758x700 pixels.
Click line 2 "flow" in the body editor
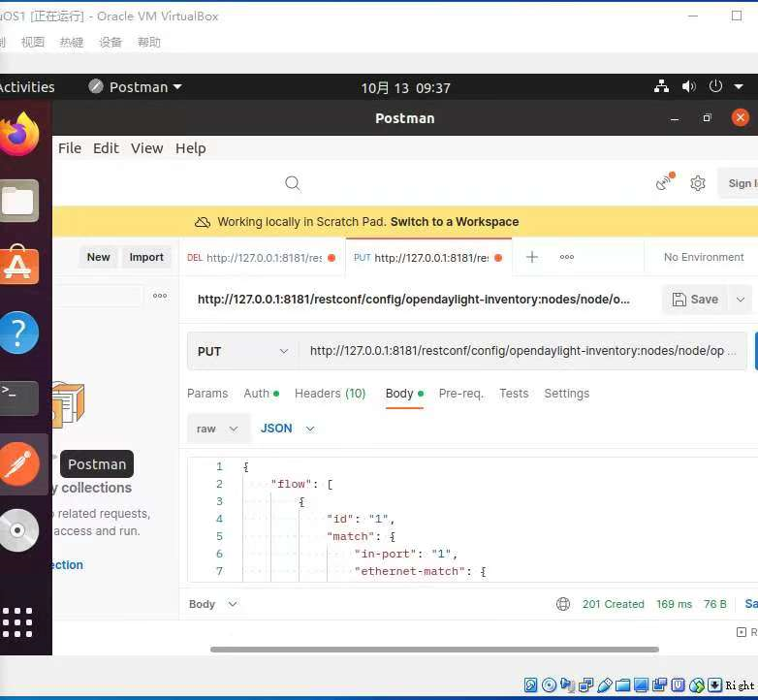[x=301, y=484]
